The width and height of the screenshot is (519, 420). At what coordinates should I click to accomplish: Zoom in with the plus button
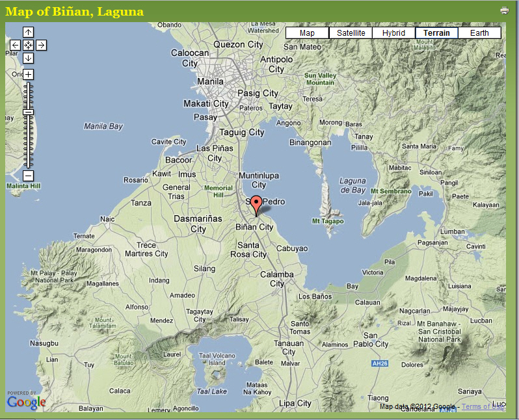[29, 74]
